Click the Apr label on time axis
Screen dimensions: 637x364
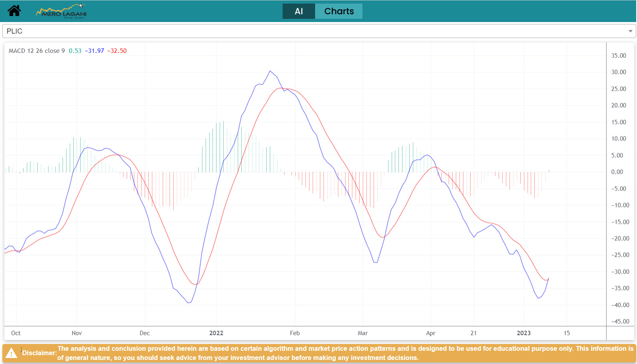(431, 333)
